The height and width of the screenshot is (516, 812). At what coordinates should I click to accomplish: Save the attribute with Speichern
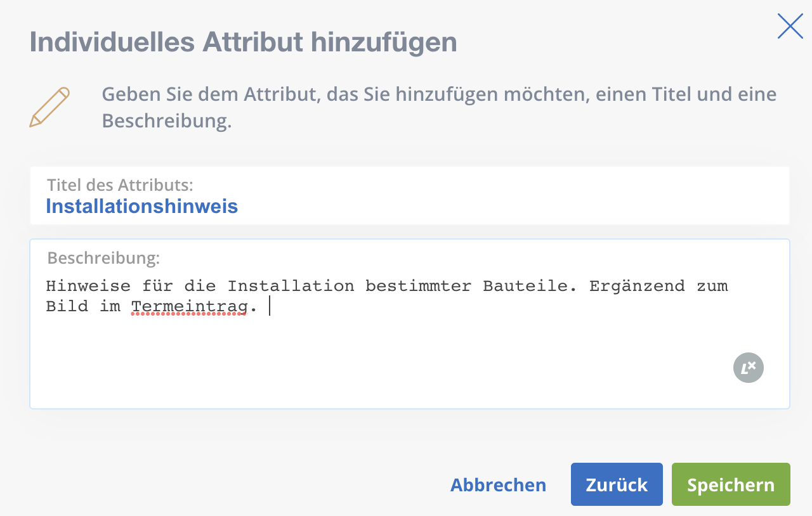click(731, 484)
